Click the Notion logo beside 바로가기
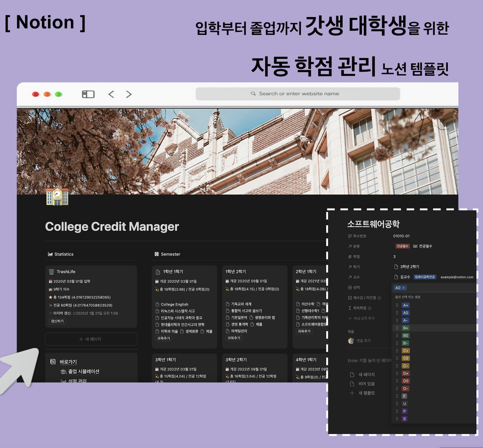 tap(53, 361)
